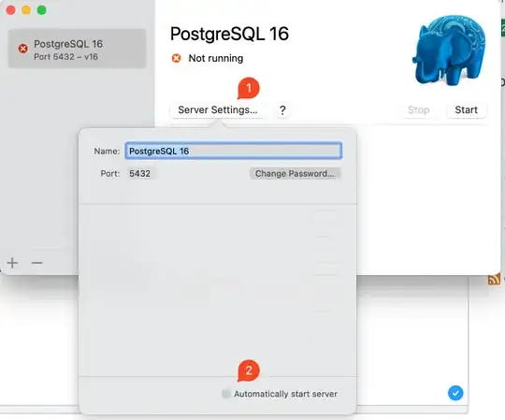Open Server Settings popover button

click(217, 110)
